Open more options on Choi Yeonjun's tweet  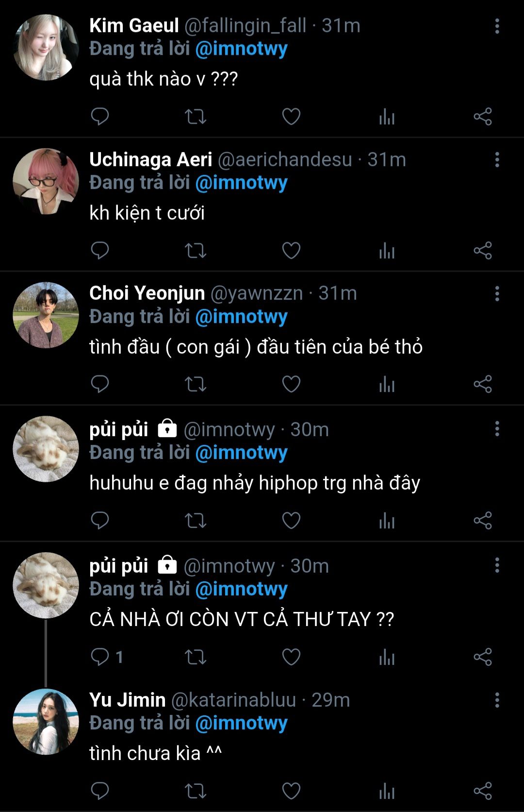pos(497,293)
